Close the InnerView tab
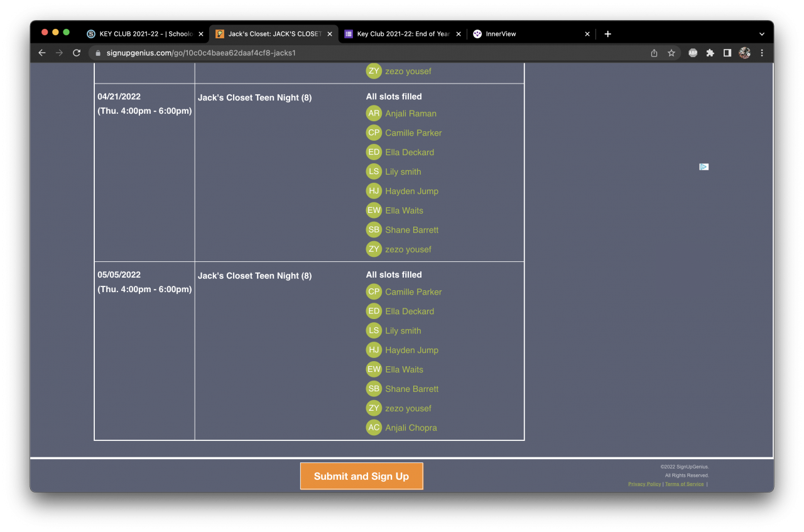Screen dimensions: 804x532 (x=587, y=34)
